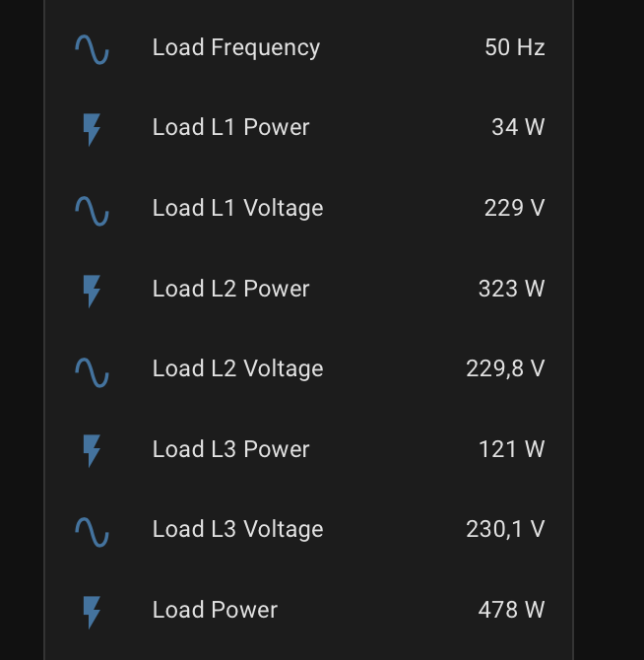Click the sine wave icon beside Load L1 Voltage
Screen dimensions: 644x660
[93, 211]
